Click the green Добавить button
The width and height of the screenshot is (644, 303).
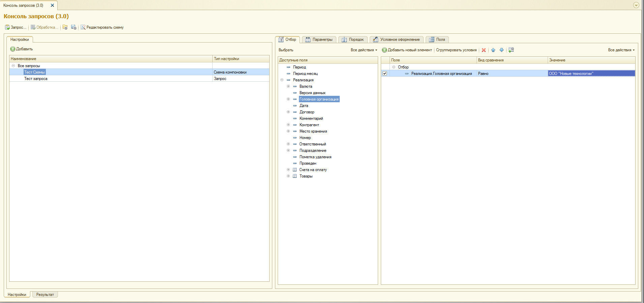point(22,49)
